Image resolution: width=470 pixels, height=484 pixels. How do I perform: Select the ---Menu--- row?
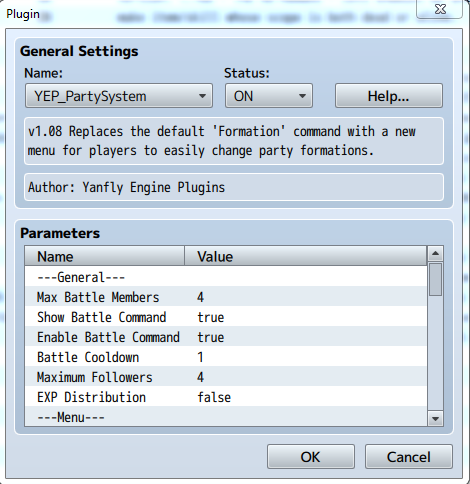click(x=226, y=416)
